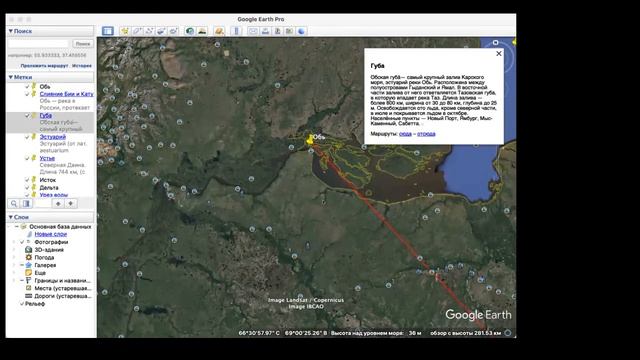Select the Add Image Overlay tool
This screenshot has height=360, width=640.
pyautogui.click(x=162, y=31)
